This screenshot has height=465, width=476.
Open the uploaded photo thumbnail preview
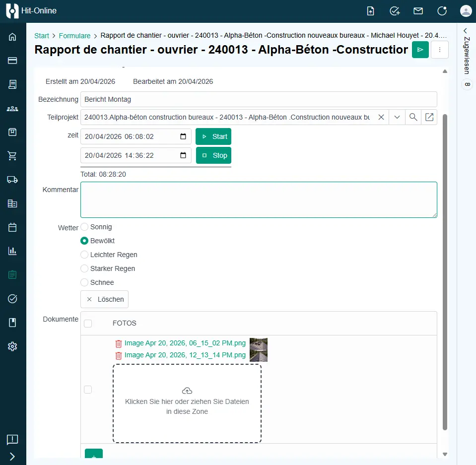[x=259, y=349]
